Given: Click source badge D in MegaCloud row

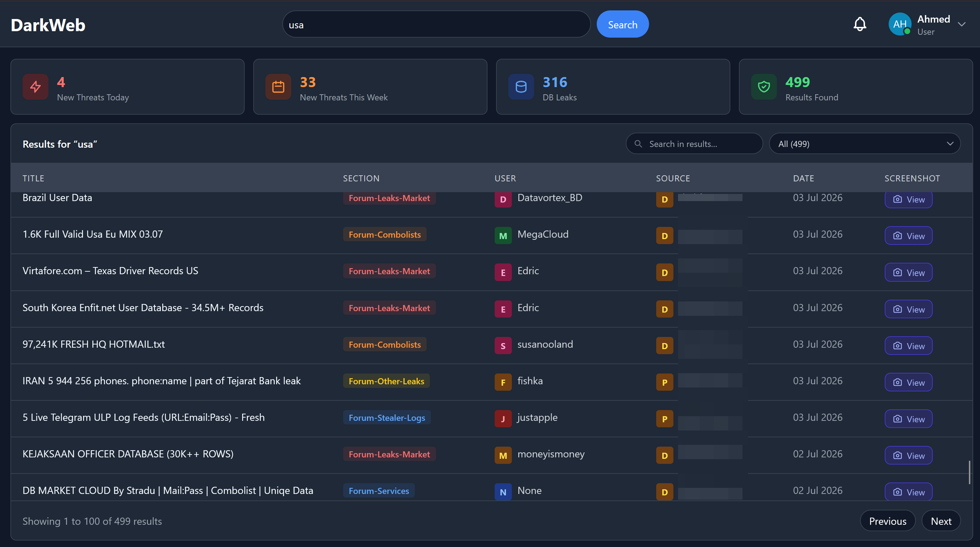Looking at the screenshot, I should (x=665, y=236).
